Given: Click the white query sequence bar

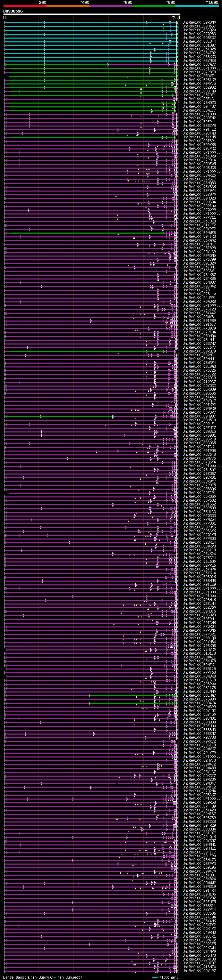Looking at the screenshot, I should click(92, 14).
